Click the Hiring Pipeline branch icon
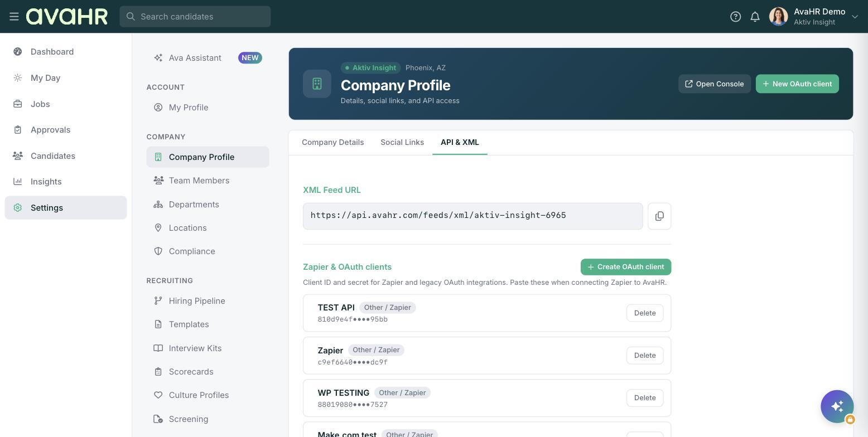The image size is (868, 437). coord(158,301)
